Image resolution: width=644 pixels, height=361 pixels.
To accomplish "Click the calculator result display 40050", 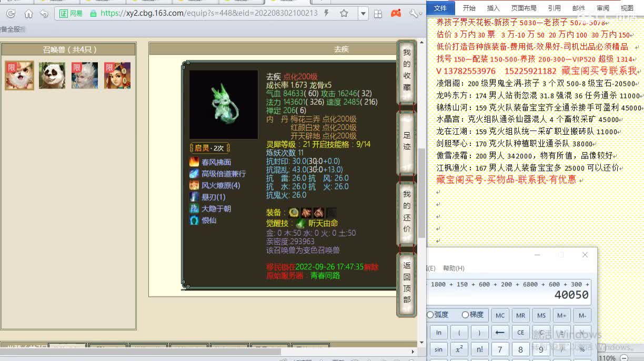I will tap(571, 295).
